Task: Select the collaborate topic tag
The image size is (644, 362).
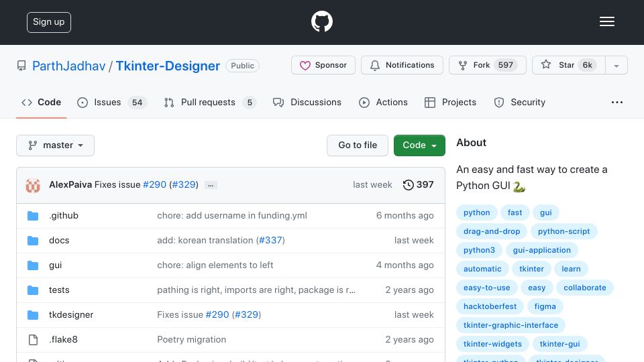Action: tap(585, 288)
